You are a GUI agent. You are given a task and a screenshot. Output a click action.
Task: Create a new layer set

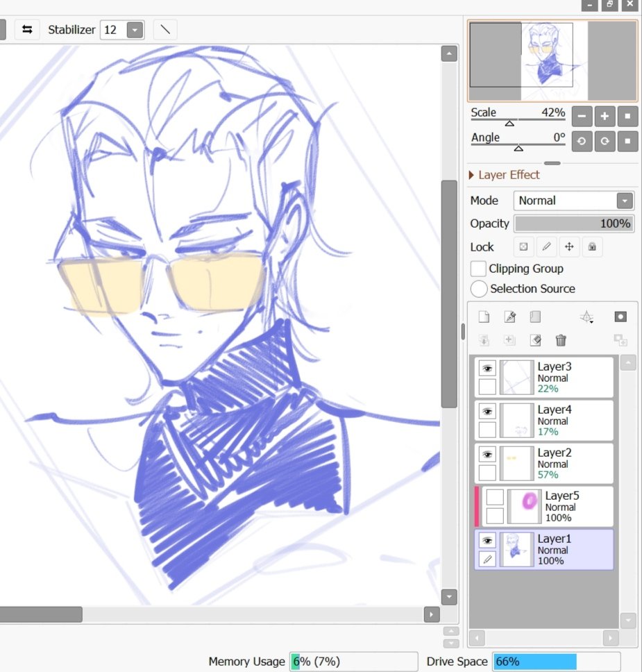click(535, 316)
